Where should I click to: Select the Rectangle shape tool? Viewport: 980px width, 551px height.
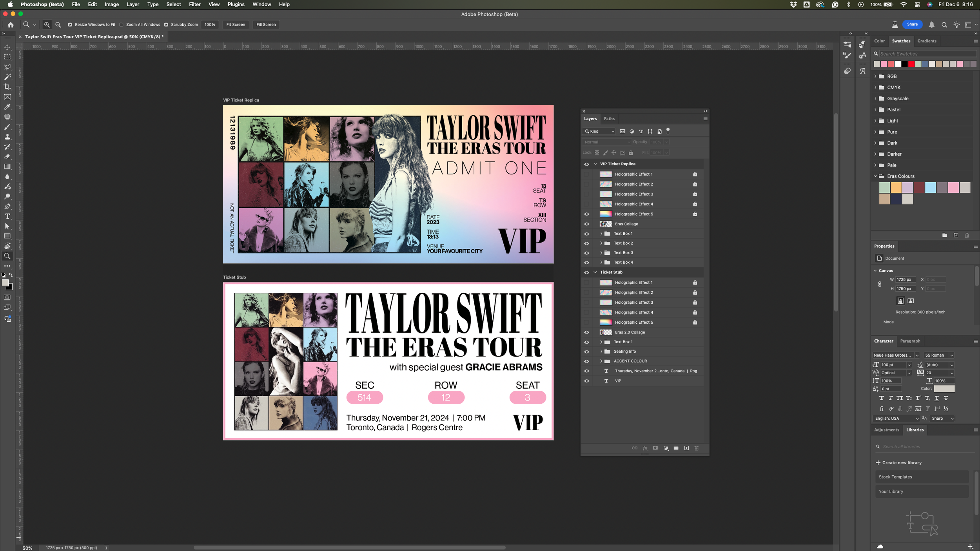pos(7,236)
